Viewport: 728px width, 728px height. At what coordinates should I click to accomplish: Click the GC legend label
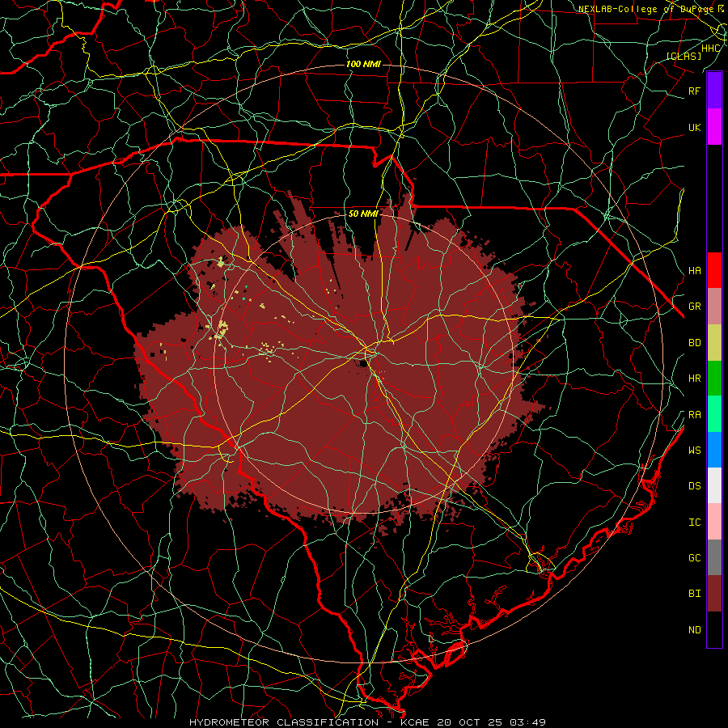coord(694,557)
